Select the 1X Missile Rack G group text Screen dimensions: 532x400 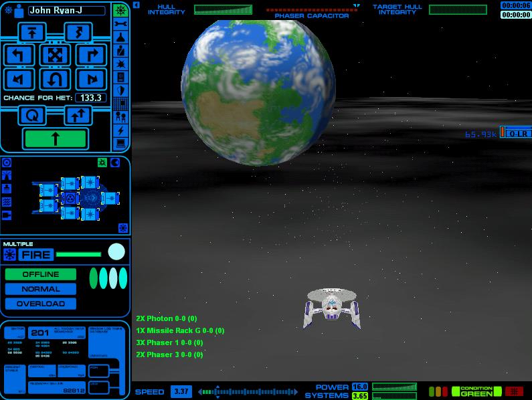coord(180,330)
